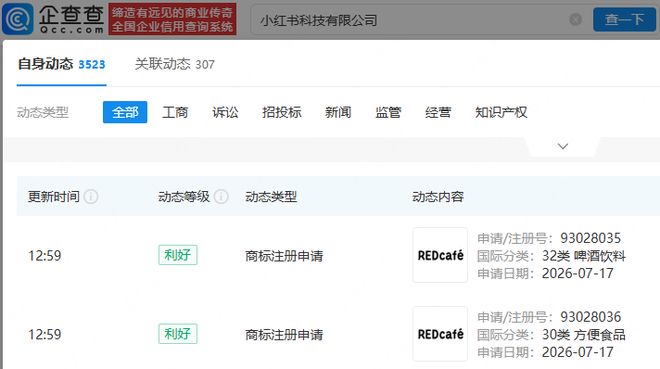Viewport: 660px width, 369px height.
Task: Click 12:59 time in the 93028035 row
Action: click(45, 255)
